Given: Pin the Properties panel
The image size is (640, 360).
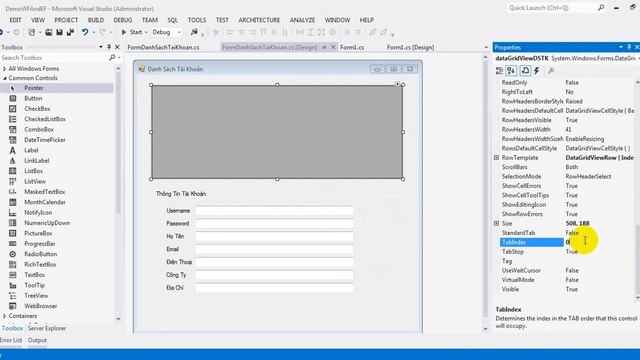Looking at the screenshot, I should point(629,47).
